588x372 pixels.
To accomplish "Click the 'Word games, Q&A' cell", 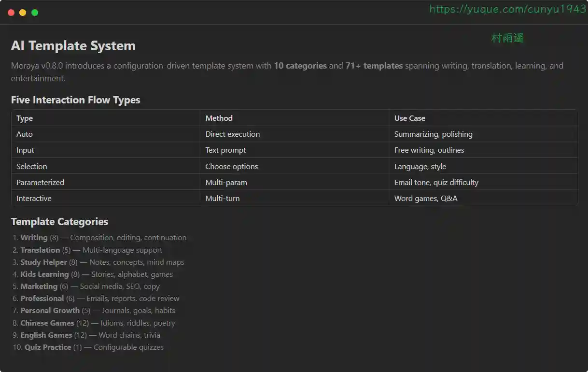I will [425, 199].
